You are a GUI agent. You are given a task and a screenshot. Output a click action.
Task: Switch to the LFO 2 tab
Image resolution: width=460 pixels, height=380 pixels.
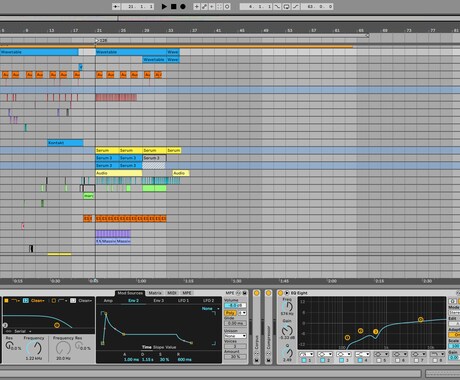[208, 301]
